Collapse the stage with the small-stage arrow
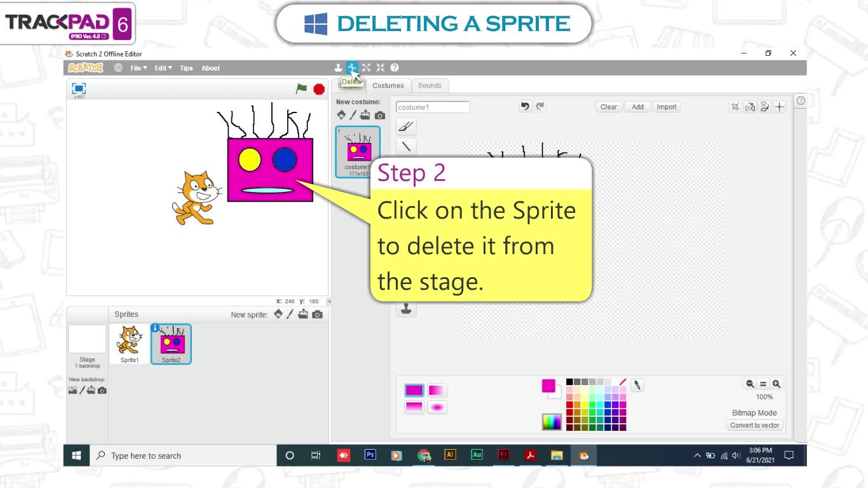The image size is (868, 488). pos(329,301)
